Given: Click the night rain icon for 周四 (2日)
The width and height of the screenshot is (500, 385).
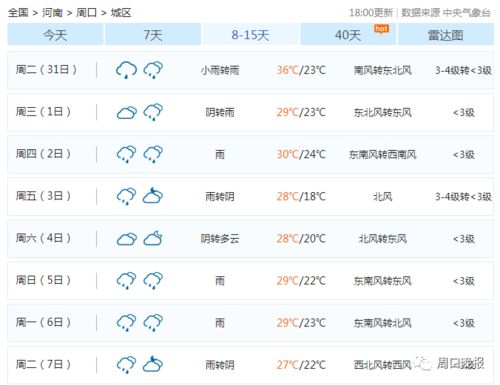Looking at the screenshot, I should click(x=153, y=154).
